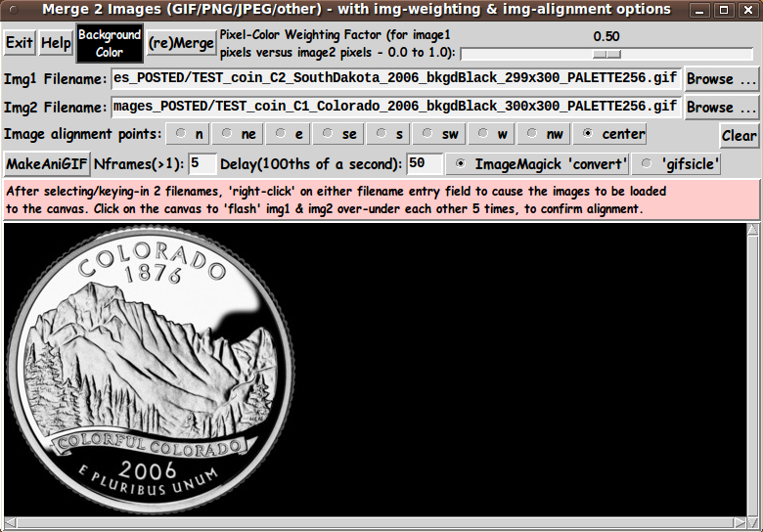Select the 'w' alignment radio button
Image resolution: width=763 pixels, height=532 pixels.
tap(491, 134)
